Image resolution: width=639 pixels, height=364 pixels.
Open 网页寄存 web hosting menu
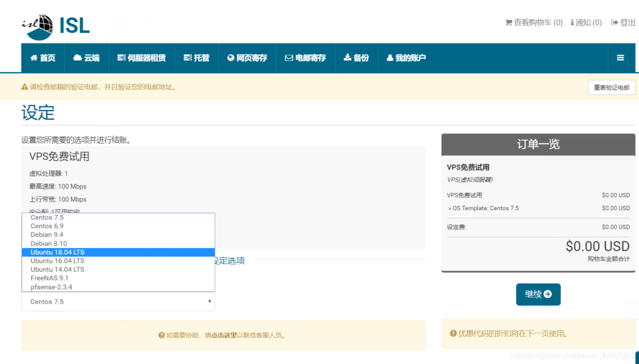(x=247, y=58)
